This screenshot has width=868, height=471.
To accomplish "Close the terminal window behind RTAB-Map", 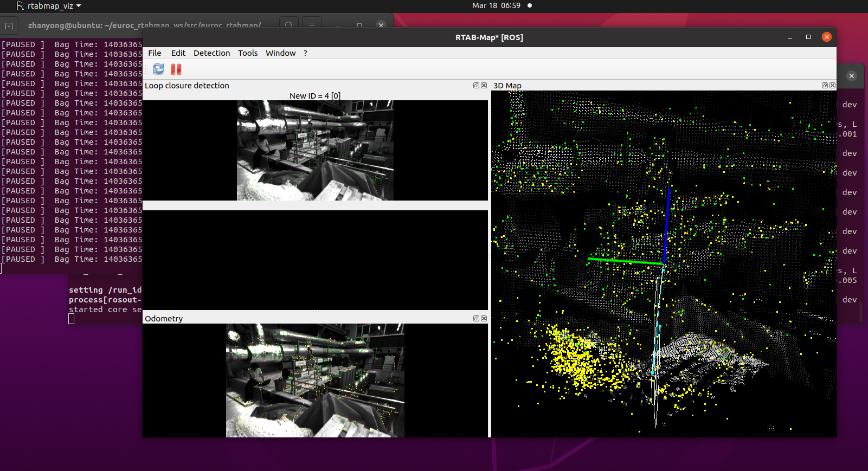I will (381, 25).
